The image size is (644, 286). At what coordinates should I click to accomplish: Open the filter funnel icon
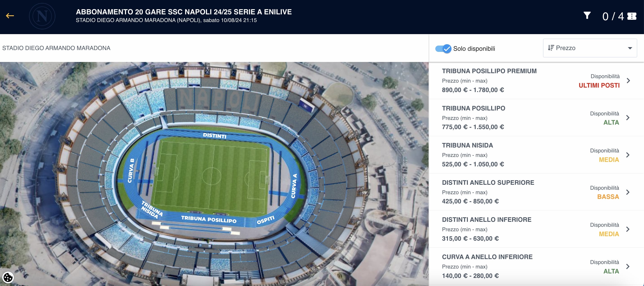[587, 15]
